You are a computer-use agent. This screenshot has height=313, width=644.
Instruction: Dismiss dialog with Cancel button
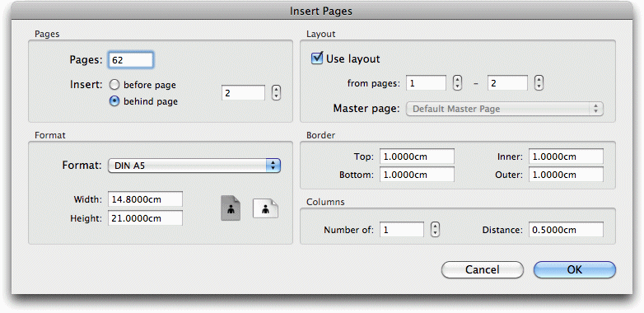[x=483, y=269]
